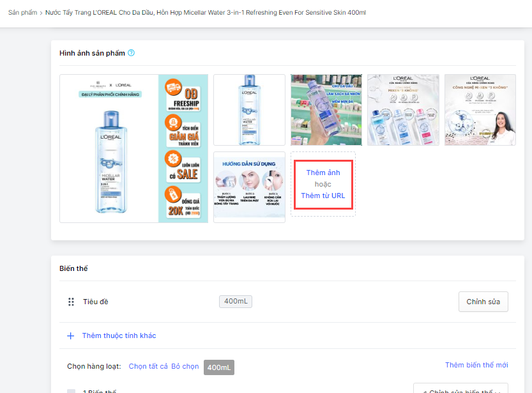
Task: Click the product name text in the breadcrumb
Action: [206, 13]
